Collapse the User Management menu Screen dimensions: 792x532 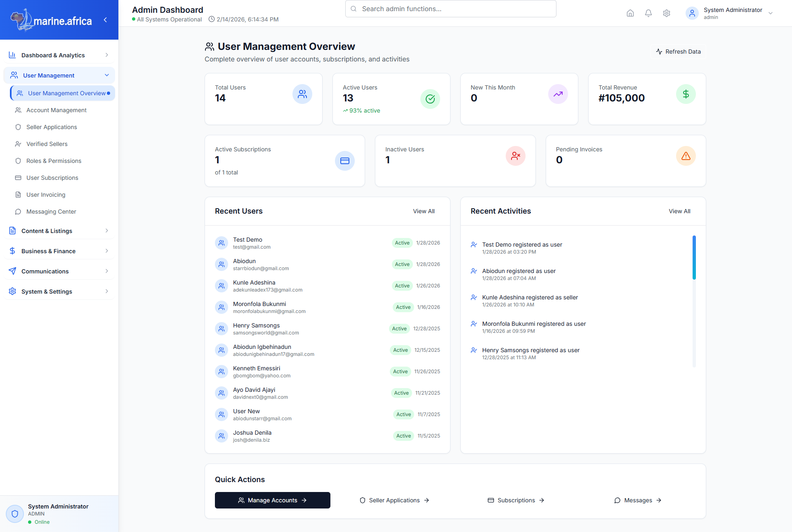[59, 75]
